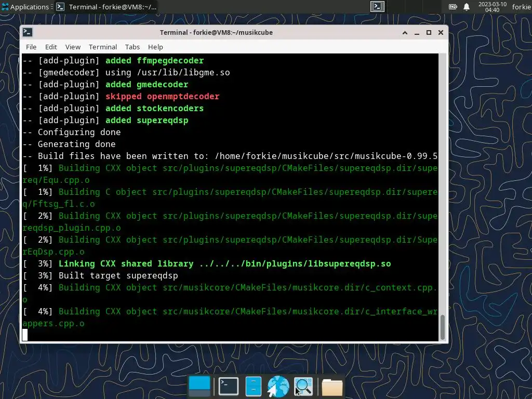Click Show Desktop icon in dock
The height and width of the screenshot is (399, 532).
199,386
